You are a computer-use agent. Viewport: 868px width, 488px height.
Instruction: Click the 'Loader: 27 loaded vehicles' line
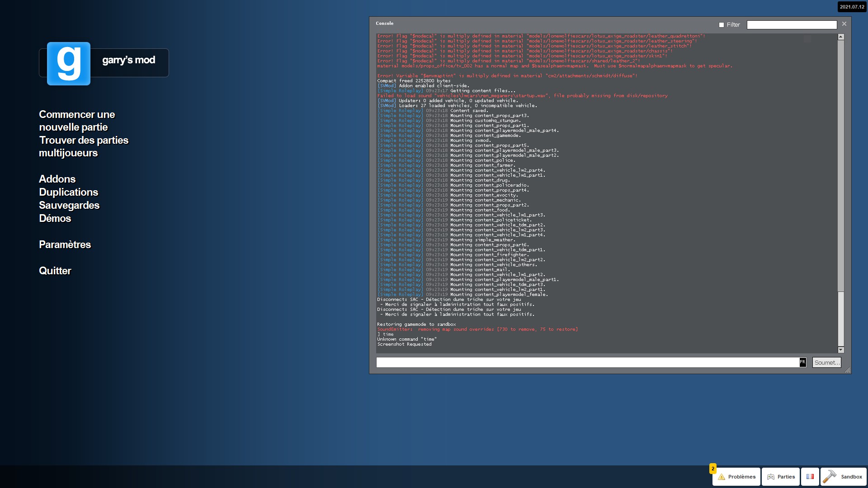[457, 106]
